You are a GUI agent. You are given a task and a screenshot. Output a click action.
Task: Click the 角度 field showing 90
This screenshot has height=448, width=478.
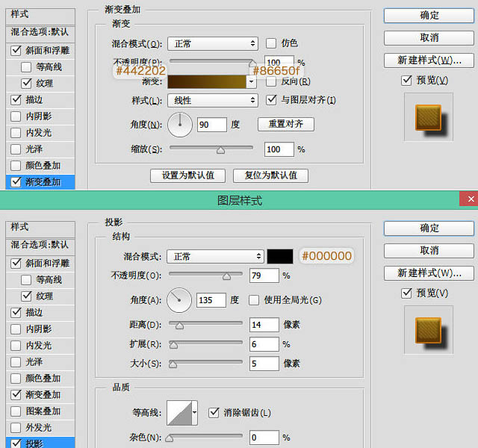point(212,125)
